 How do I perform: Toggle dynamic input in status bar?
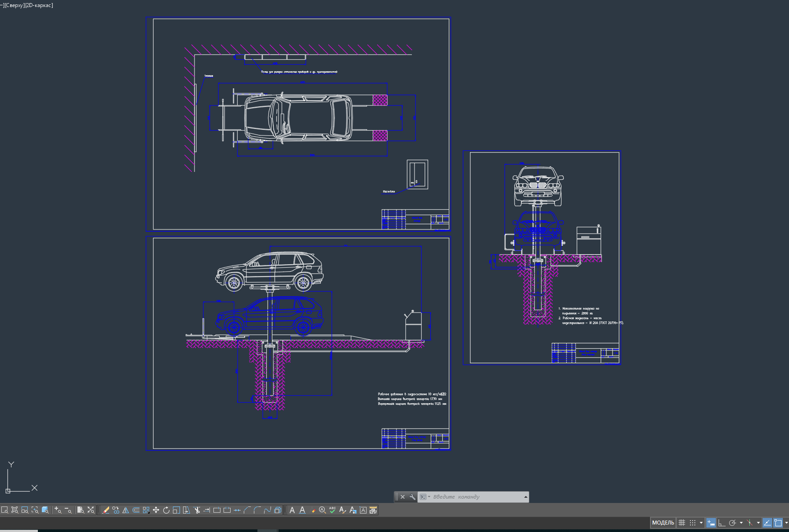pos(711,523)
